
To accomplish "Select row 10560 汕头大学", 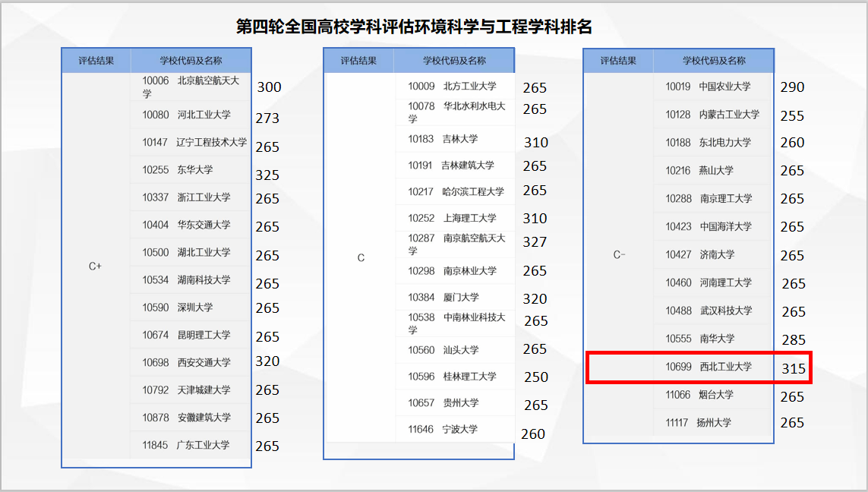I will tap(455, 350).
